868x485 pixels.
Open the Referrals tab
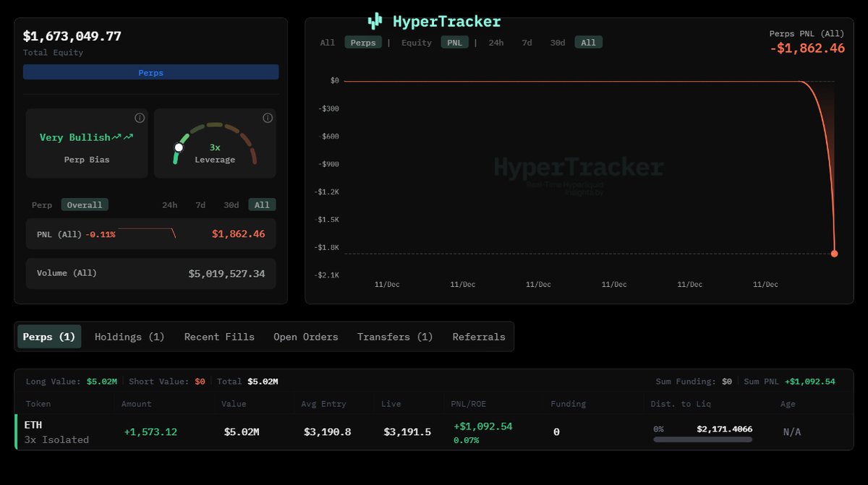(479, 337)
